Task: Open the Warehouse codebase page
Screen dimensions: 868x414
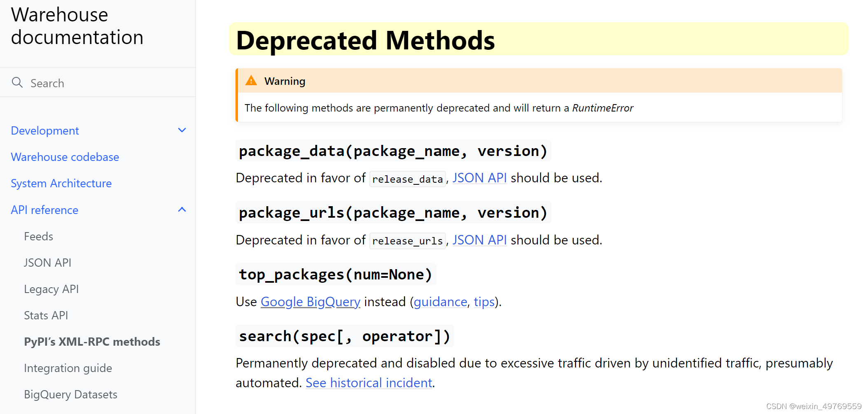Action: tap(65, 157)
